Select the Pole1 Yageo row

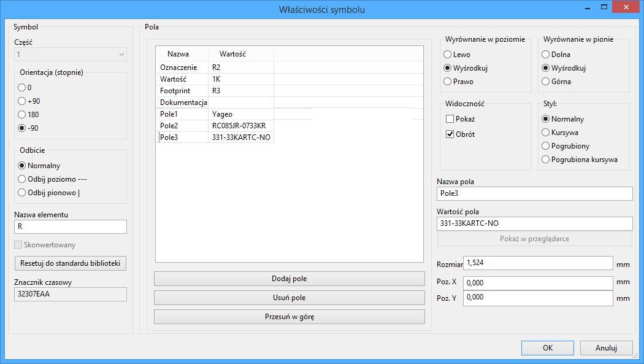pyautogui.click(x=215, y=114)
